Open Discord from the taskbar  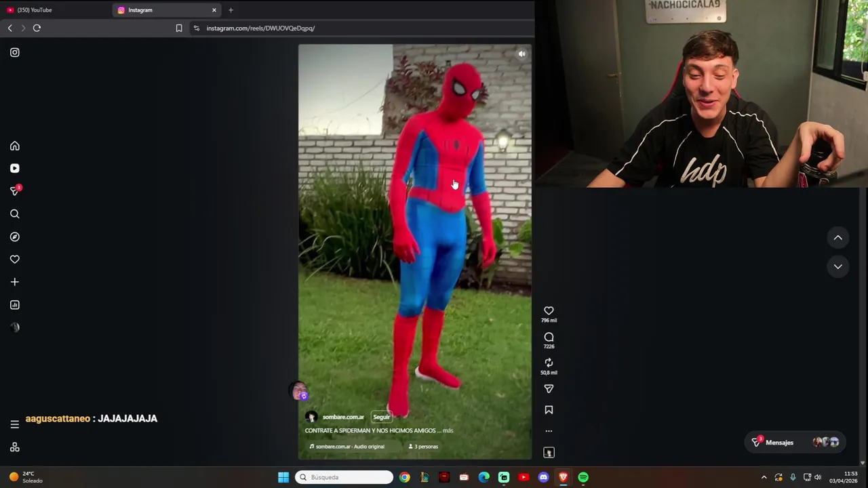(543, 477)
